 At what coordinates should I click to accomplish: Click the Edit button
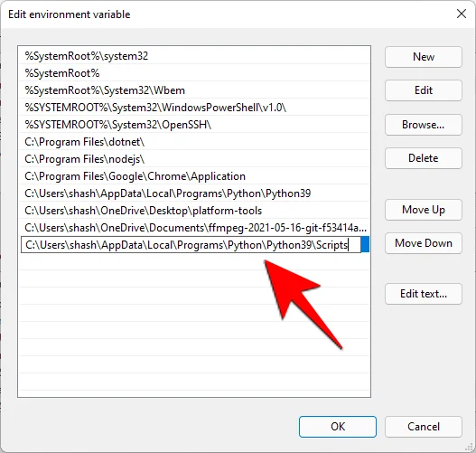point(424,90)
